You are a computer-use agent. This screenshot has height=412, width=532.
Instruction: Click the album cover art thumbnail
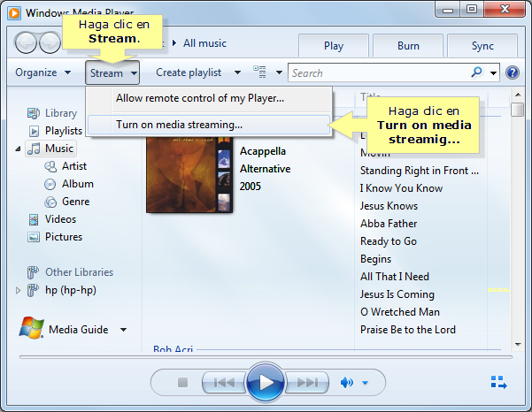pyautogui.click(x=189, y=174)
